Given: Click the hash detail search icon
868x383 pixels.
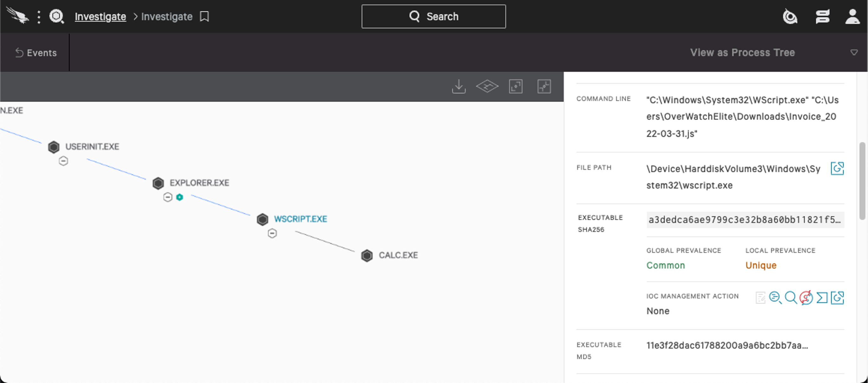Looking at the screenshot, I should [775, 298].
